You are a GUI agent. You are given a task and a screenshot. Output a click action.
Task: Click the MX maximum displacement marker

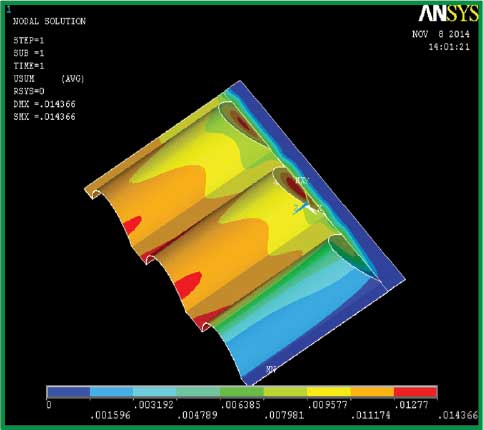point(301,180)
